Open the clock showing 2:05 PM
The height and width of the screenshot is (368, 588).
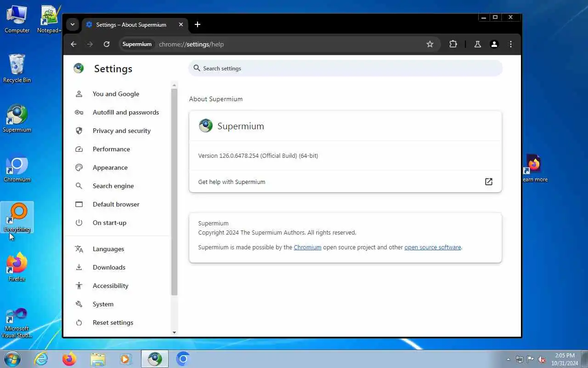(565, 359)
